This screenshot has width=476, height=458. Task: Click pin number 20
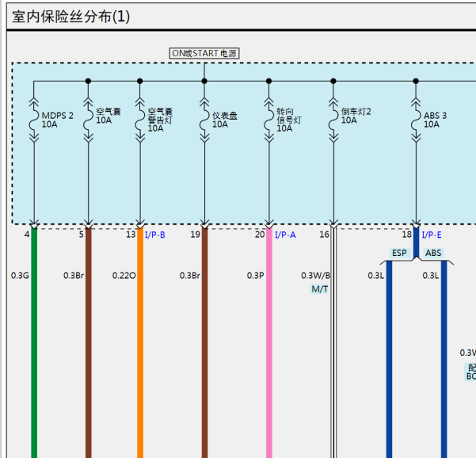click(260, 235)
